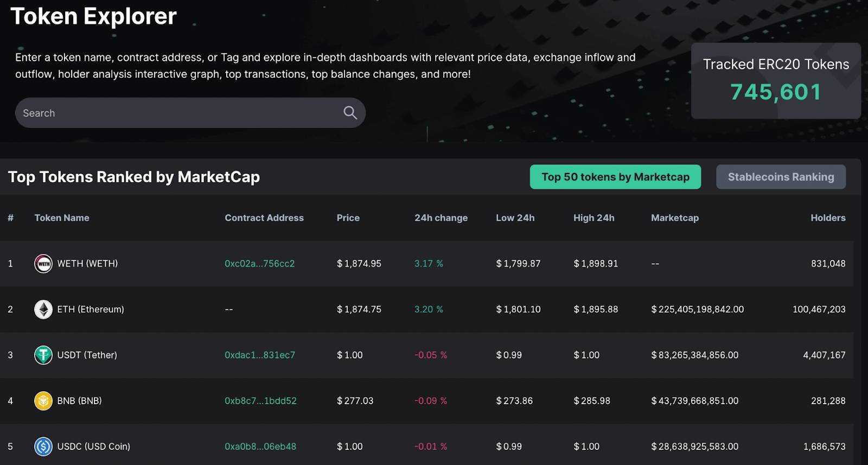This screenshot has height=465, width=868.
Task: Open the ETH (Ethereum) token row
Action: click(x=426, y=309)
